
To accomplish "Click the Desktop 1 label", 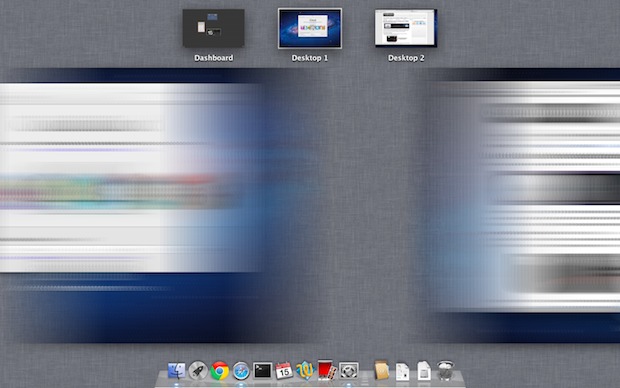I will (x=310, y=58).
